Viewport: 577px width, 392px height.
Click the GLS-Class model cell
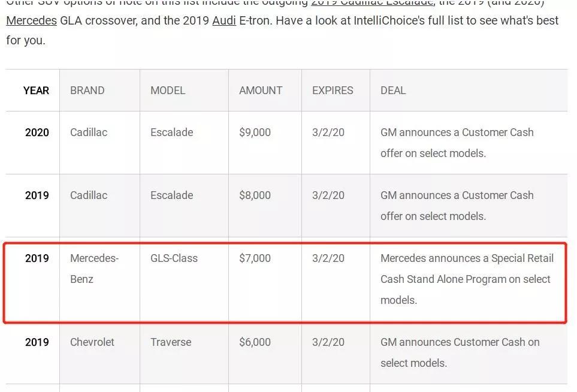pyautogui.click(x=174, y=258)
